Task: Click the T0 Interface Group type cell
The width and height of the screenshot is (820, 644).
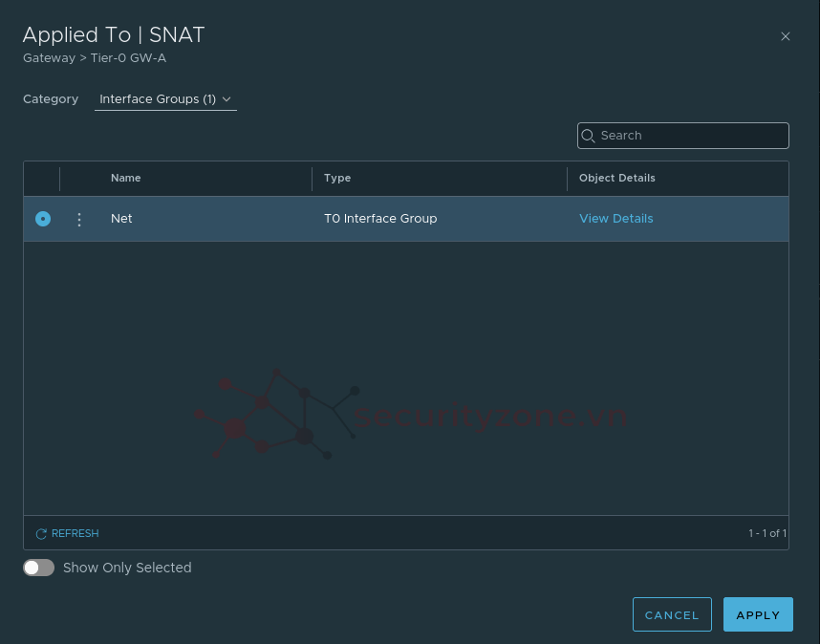Action: (x=380, y=219)
